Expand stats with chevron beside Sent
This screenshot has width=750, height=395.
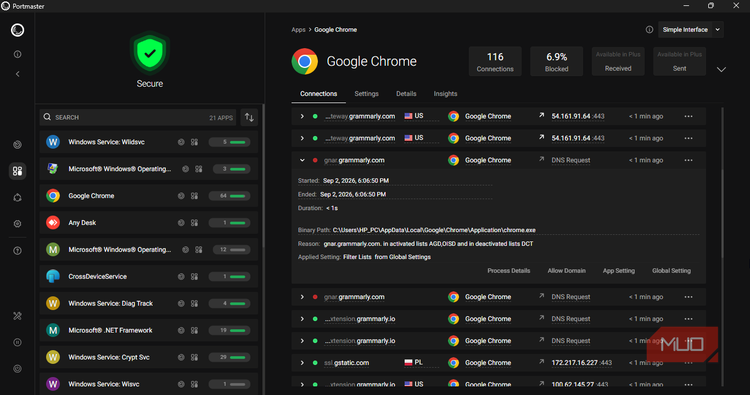[x=721, y=70]
